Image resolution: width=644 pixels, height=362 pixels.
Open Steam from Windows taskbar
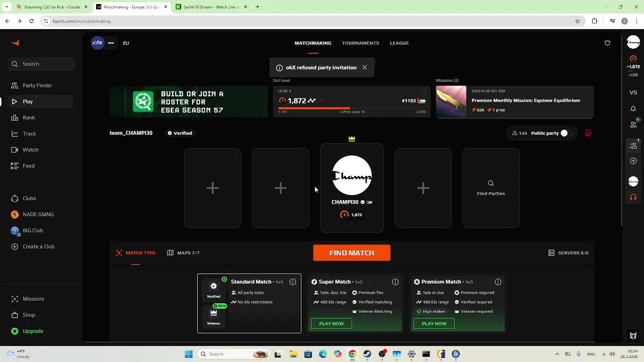pos(367,354)
